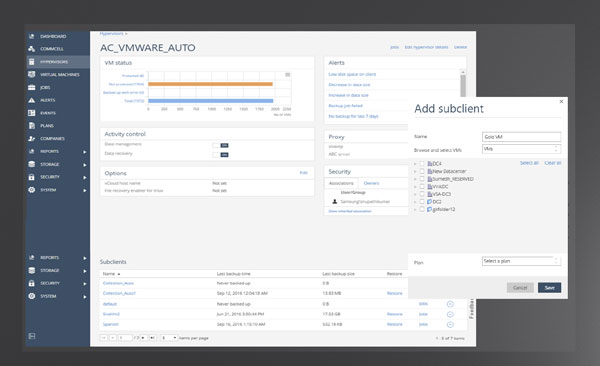Check the gpfolder12 checkbox
The height and width of the screenshot is (366, 600).
[x=422, y=209]
